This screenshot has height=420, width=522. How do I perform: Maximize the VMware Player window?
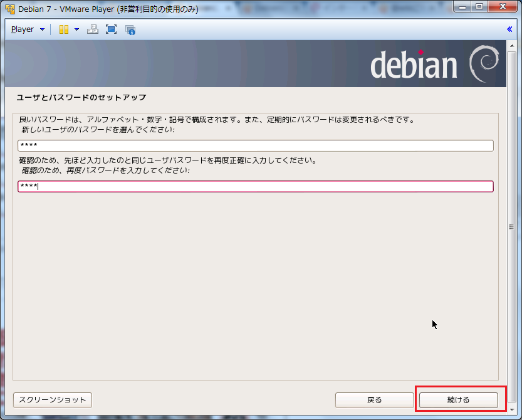[480, 8]
